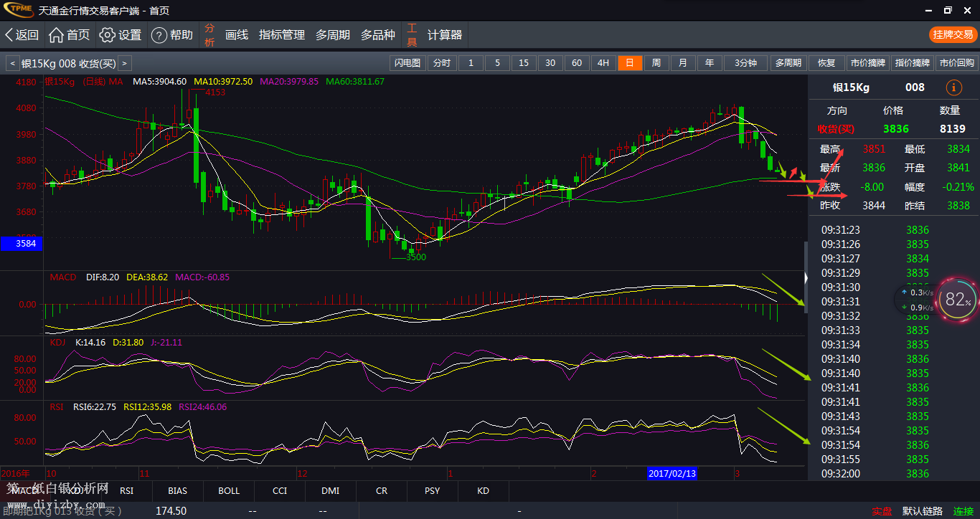
Task: Select the 3分钟 period
Action: point(746,63)
